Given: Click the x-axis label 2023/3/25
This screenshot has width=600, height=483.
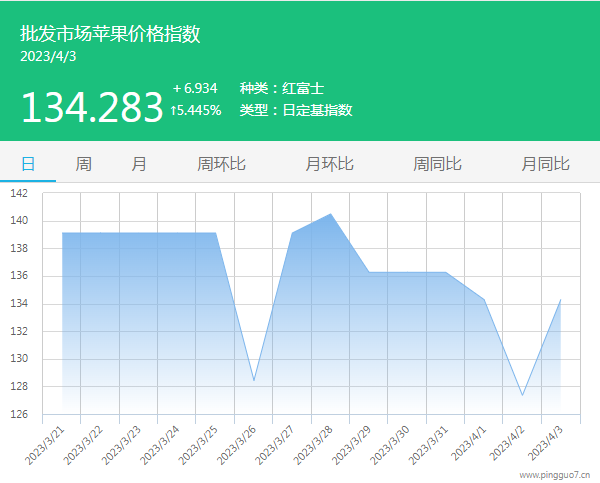Looking at the screenshot, I should click(198, 445).
